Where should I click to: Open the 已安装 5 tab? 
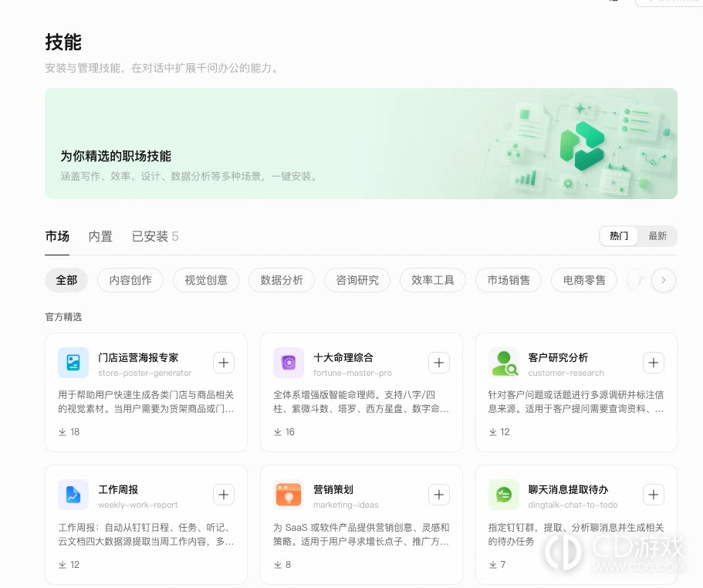tap(155, 236)
